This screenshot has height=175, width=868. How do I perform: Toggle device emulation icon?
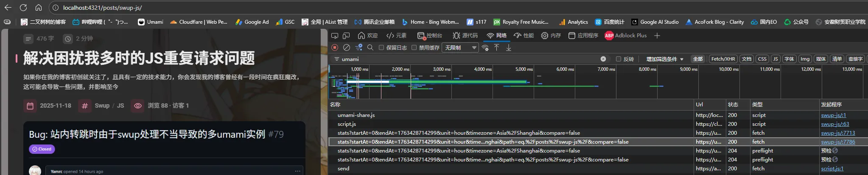(x=346, y=36)
